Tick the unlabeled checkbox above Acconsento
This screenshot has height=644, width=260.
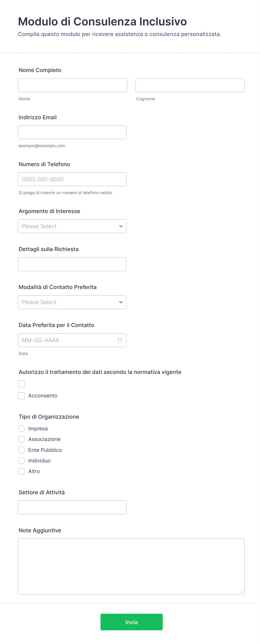coord(22,384)
